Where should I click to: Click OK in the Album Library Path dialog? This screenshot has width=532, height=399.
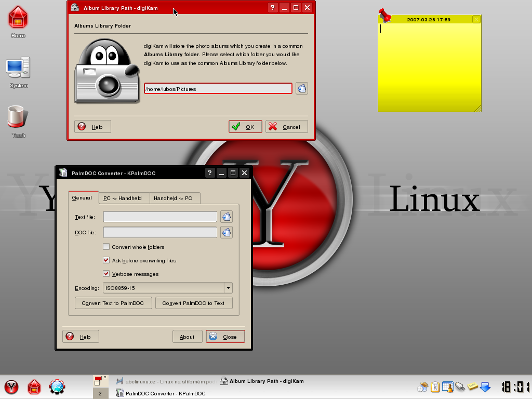tap(245, 127)
